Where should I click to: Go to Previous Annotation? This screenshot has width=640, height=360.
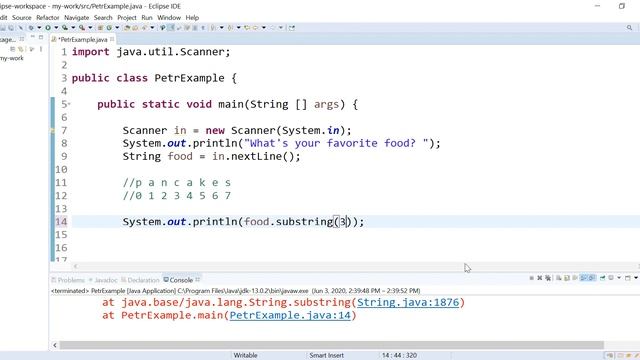(230, 28)
